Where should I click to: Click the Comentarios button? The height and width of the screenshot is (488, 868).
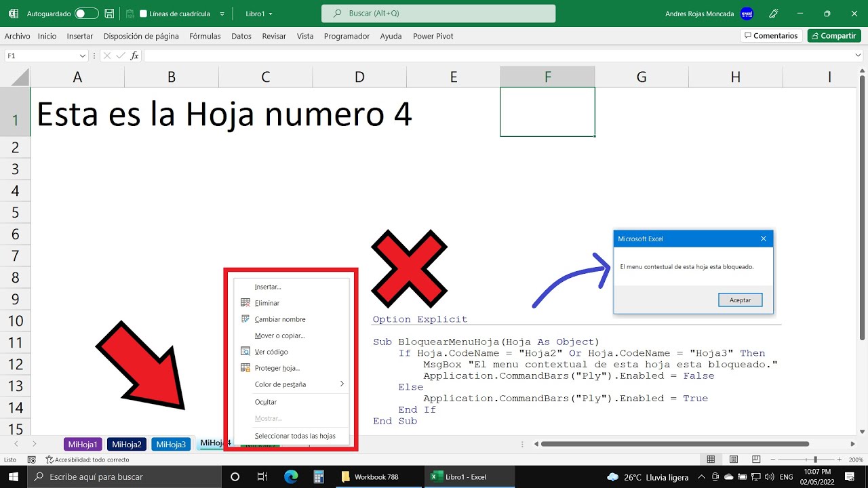771,36
